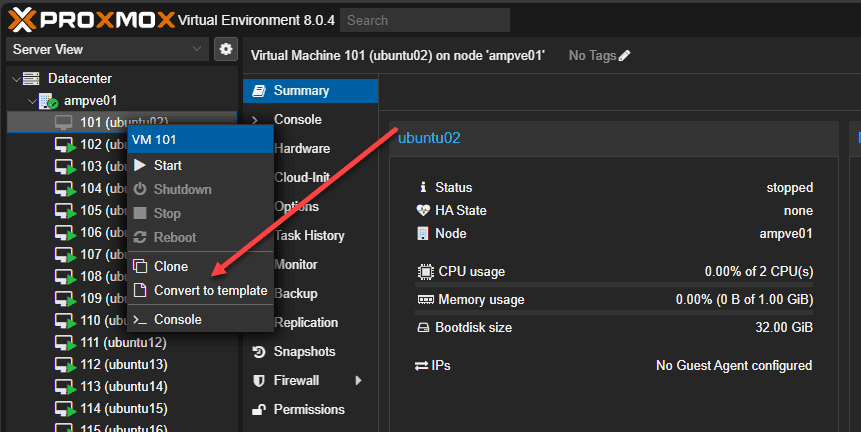Click 'No Guest Agent configured' text
Screen dimensions: 861x432
(x=734, y=366)
